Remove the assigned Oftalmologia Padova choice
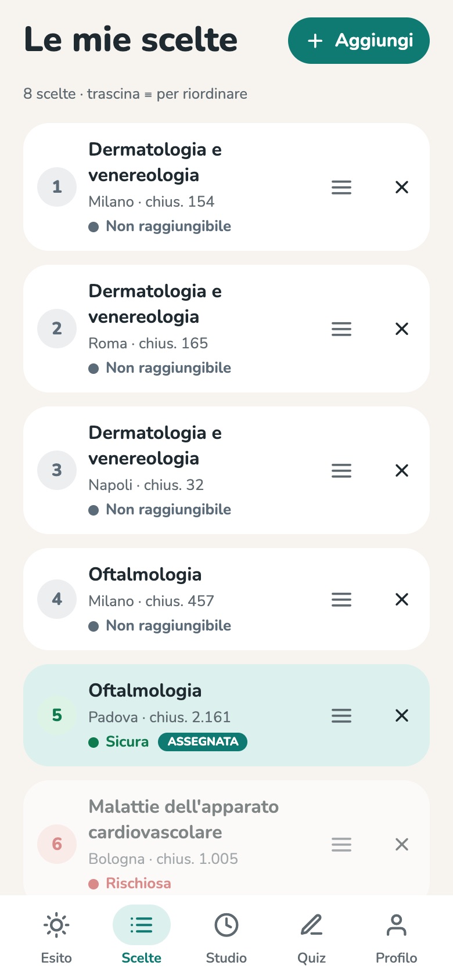Viewport: 453px width, 980px height. [402, 715]
